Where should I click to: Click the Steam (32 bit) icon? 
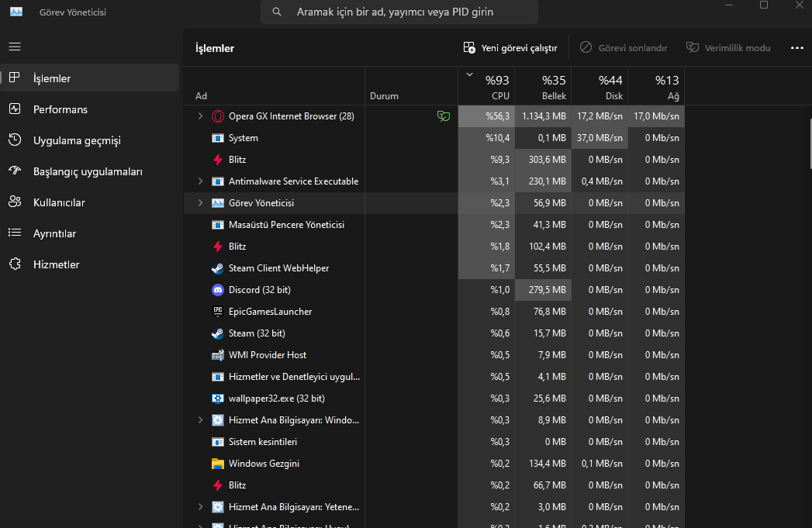pos(218,333)
